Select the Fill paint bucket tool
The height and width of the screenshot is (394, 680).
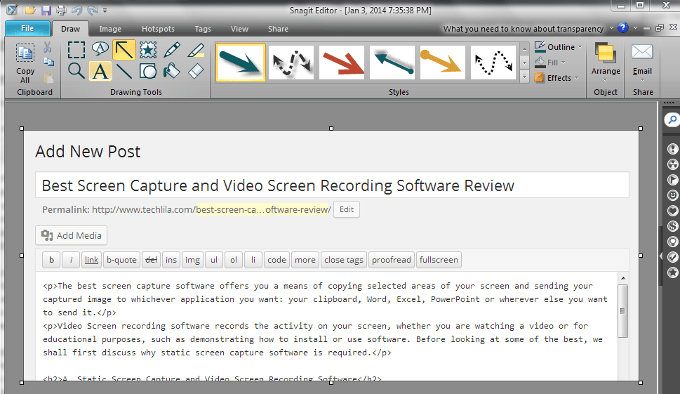pos(172,71)
